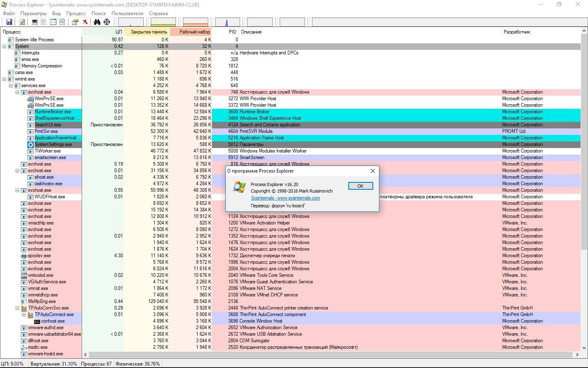Click the crosshair Find Window's Process icon
Screen dimensions: 588x368
107,22
